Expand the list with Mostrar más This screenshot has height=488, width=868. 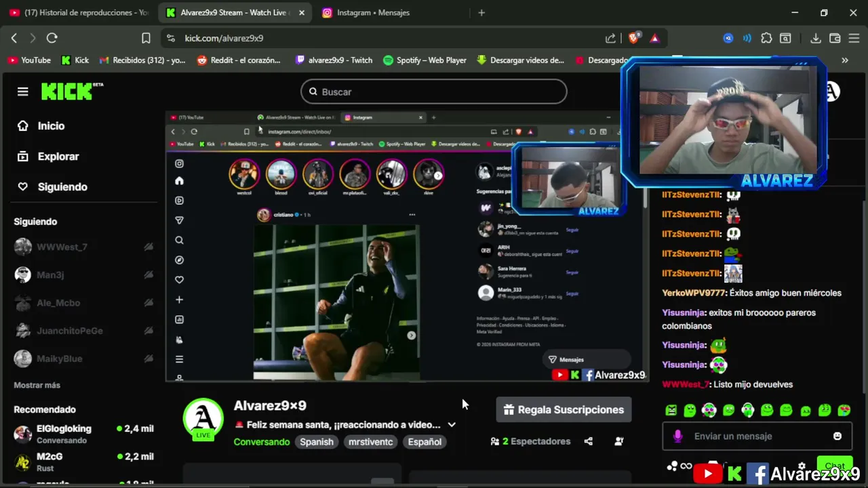pyautogui.click(x=37, y=385)
